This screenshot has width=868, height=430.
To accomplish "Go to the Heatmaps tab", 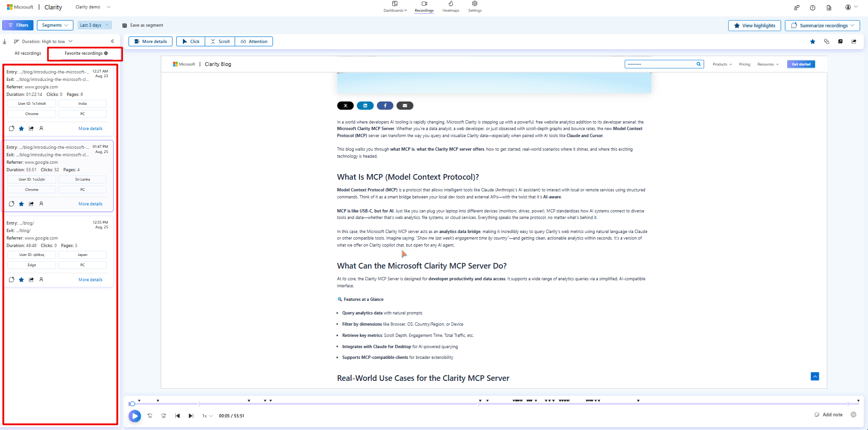I will coord(451,7).
